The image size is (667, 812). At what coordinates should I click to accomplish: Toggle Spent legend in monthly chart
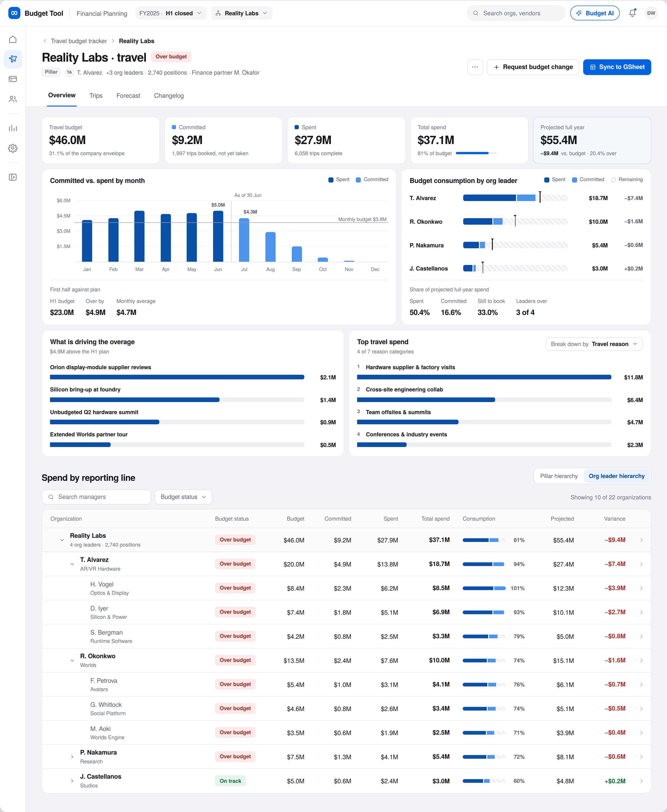tap(339, 179)
